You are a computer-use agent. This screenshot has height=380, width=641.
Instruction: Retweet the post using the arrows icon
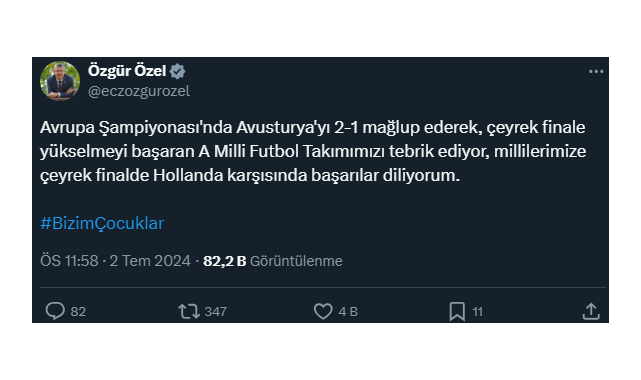(x=189, y=311)
